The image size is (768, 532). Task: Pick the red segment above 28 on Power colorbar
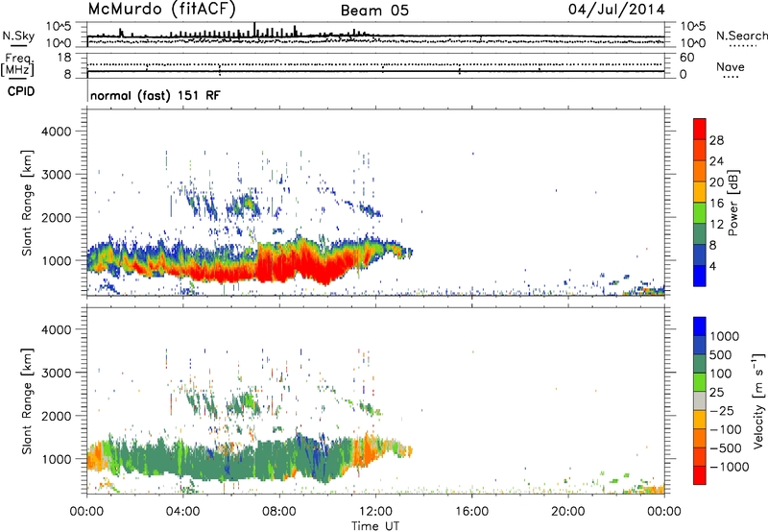coord(700,129)
